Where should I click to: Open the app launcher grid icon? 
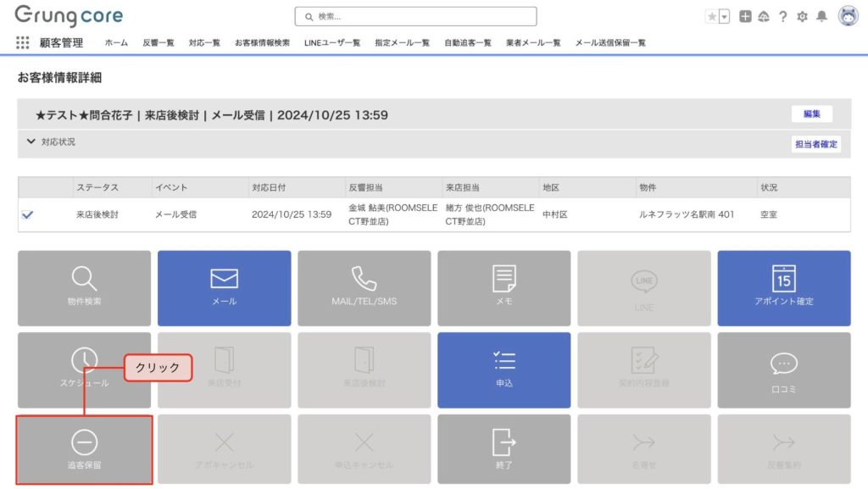(22, 43)
